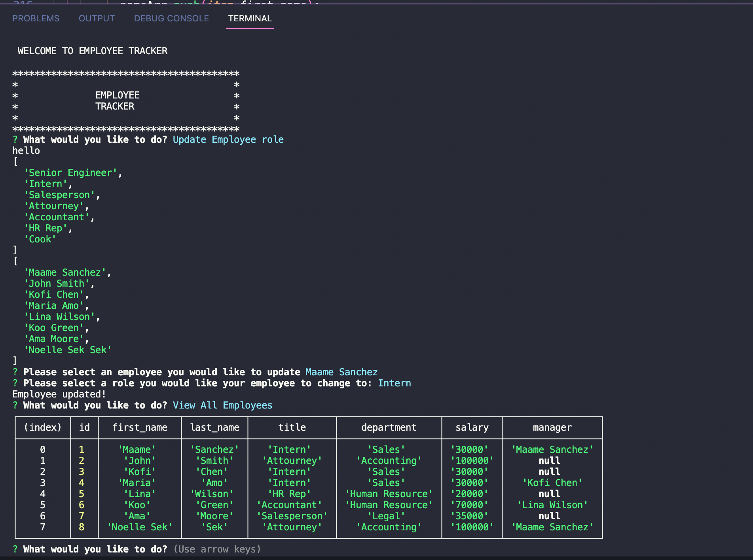Click 'Maame Sanchez' answer after update prompt
The image size is (753, 560).
tap(341, 372)
